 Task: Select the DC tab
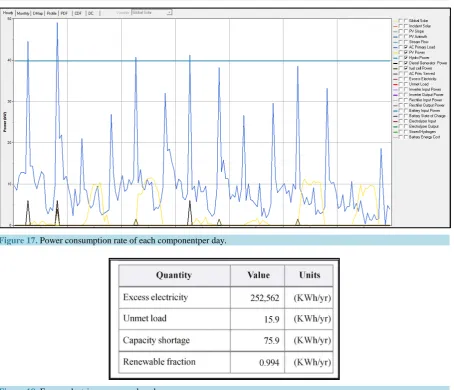tap(91, 13)
